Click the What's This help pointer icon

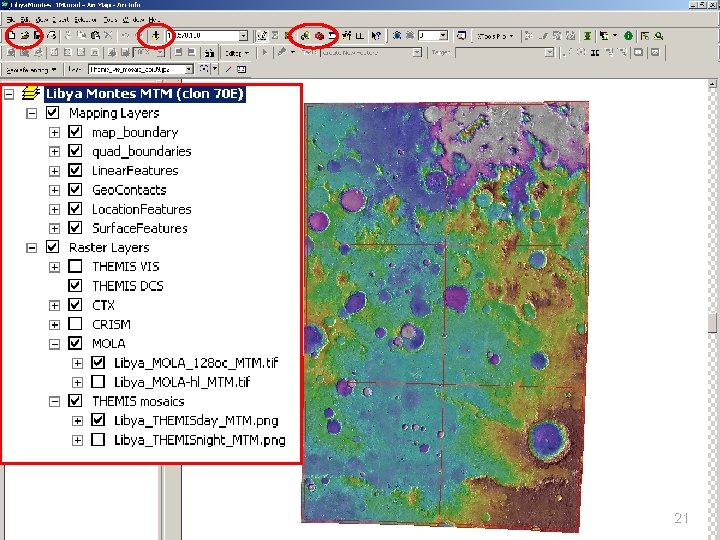(376, 35)
